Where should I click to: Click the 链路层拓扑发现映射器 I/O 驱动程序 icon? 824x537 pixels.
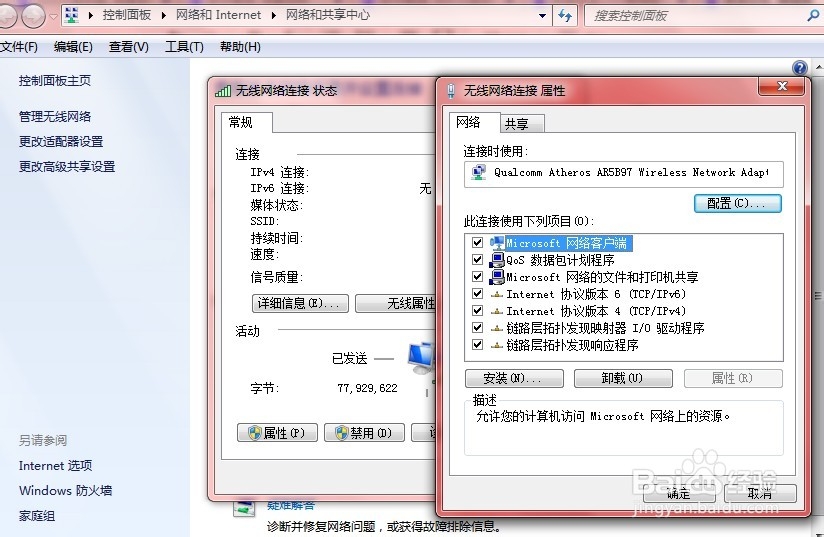pos(497,328)
